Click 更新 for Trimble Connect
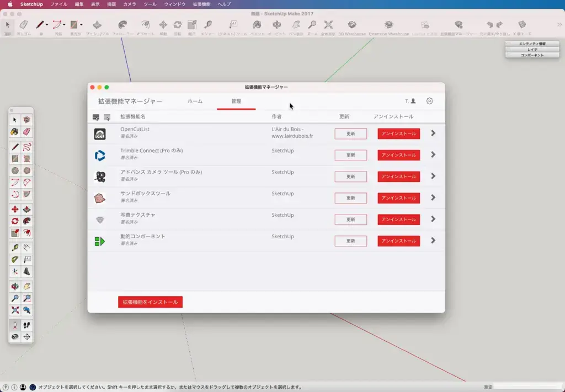The image size is (565, 392). tap(350, 155)
